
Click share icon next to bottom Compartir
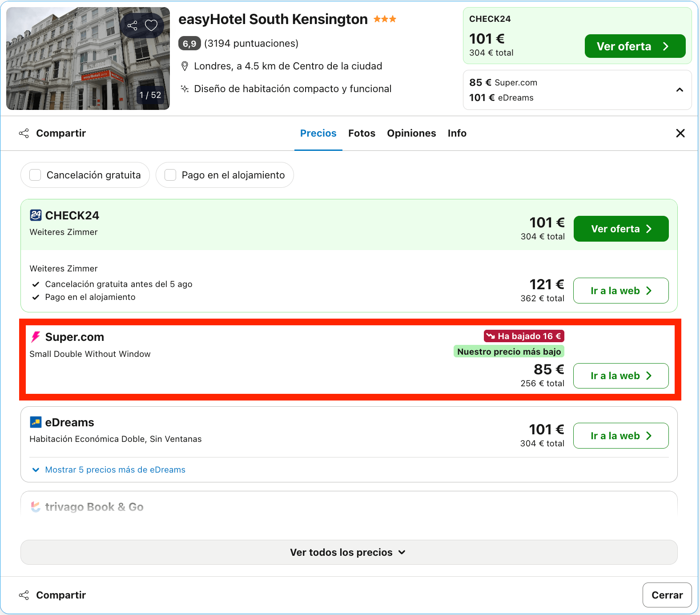tap(24, 595)
